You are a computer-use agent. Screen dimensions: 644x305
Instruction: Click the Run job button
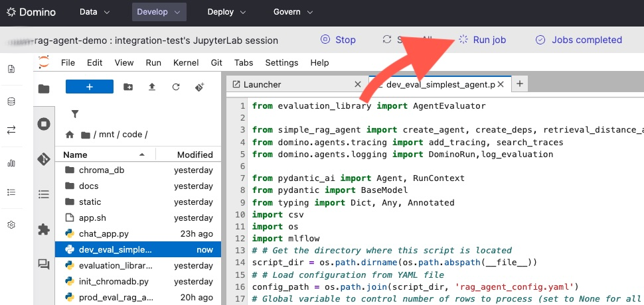click(482, 40)
